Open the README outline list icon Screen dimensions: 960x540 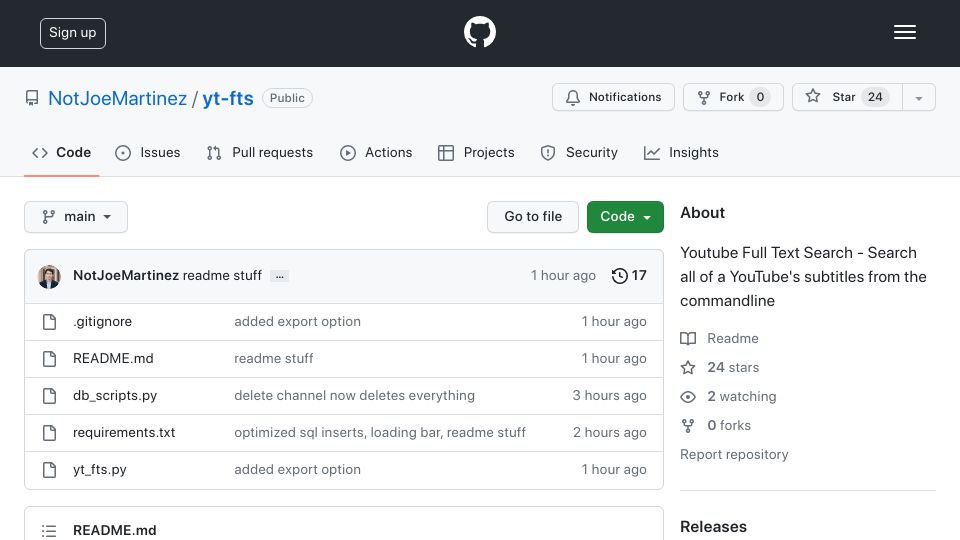tap(49, 530)
